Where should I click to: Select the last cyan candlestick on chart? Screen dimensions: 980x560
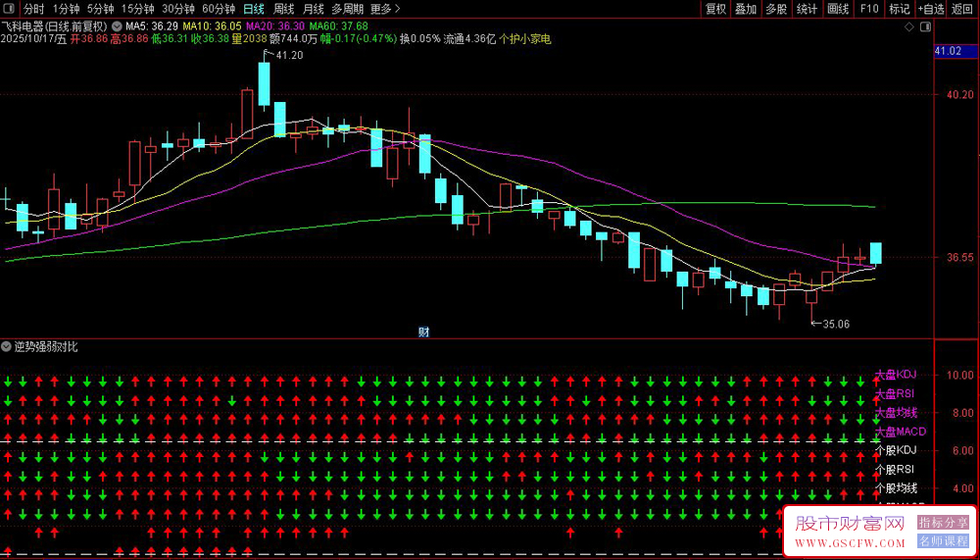pos(875,253)
